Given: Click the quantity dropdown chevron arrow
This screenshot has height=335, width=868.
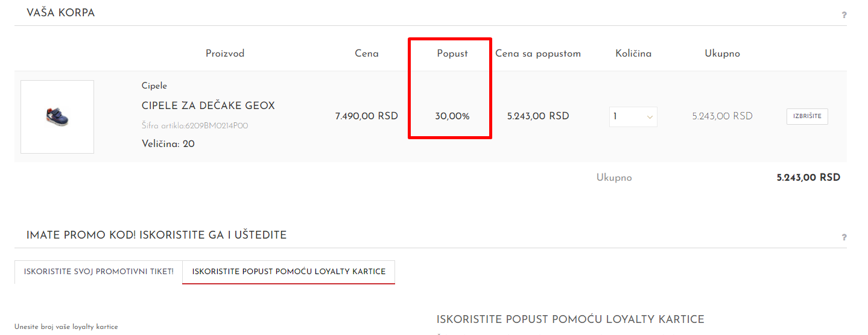Looking at the screenshot, I should coord(650,117).
